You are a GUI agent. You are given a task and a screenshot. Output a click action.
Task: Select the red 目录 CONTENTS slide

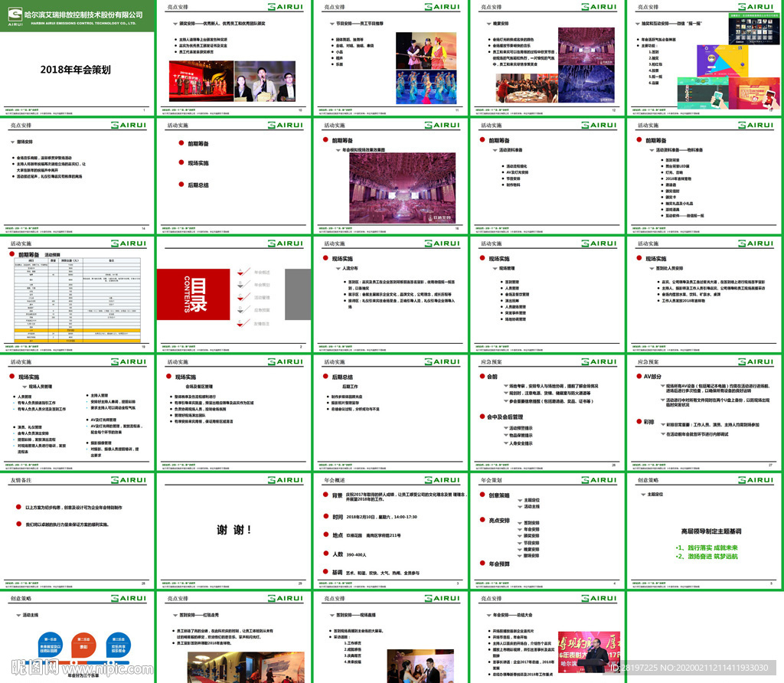pos(234,295)
